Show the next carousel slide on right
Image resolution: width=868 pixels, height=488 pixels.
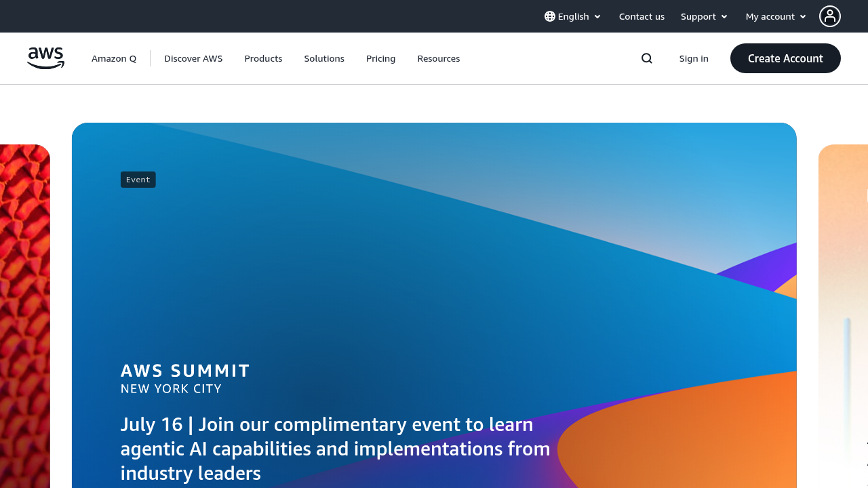[844, 312]
